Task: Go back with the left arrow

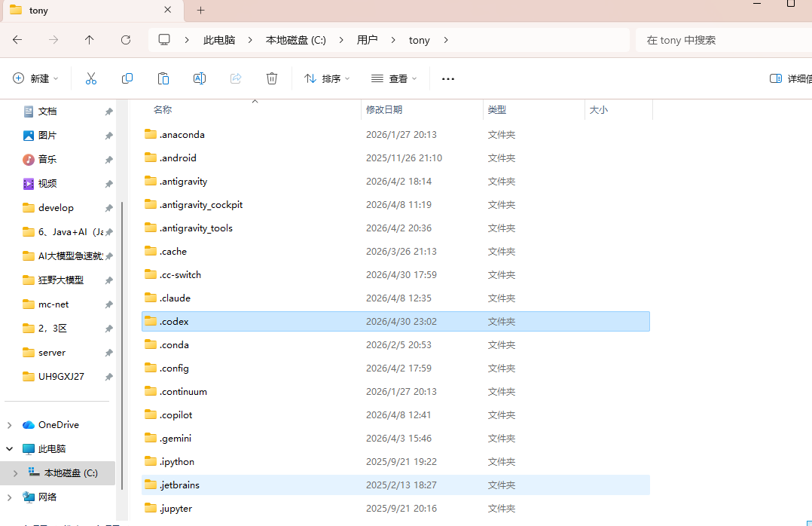Action: point(17,40)
